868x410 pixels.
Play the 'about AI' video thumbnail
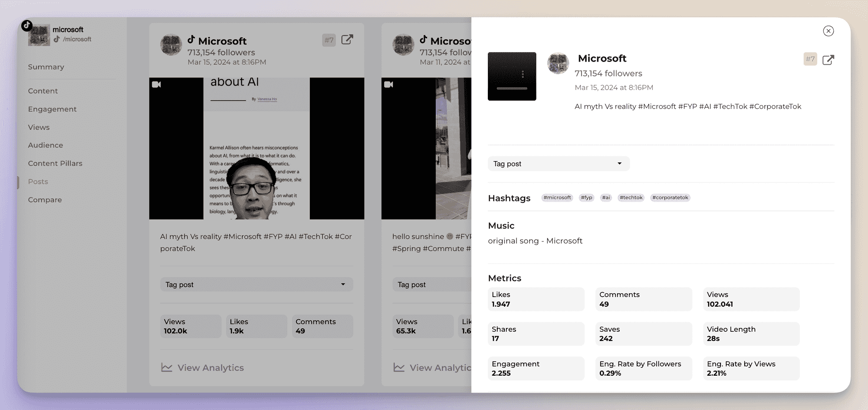pyautogui.click(x=256, y=149)
